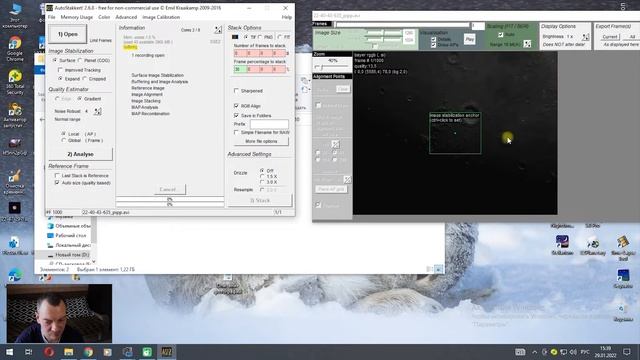
Task: Click the Windows Start button
Action: tap(9, 352)
